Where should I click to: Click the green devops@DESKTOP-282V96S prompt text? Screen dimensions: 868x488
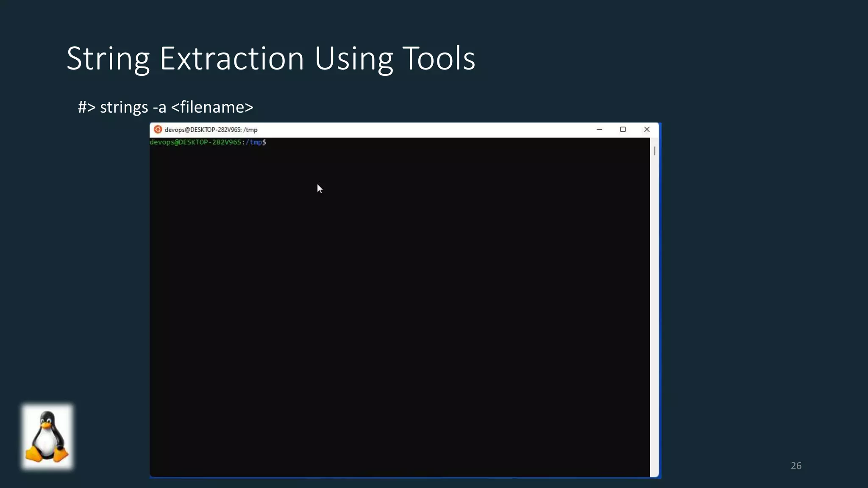[195, 142]
